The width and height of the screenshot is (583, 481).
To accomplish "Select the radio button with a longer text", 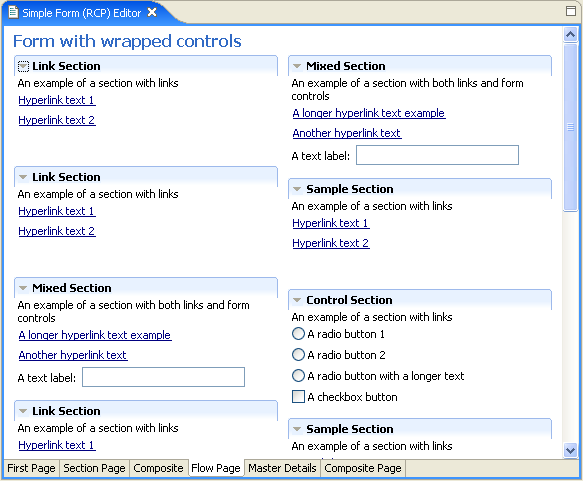I will point(298,375).
